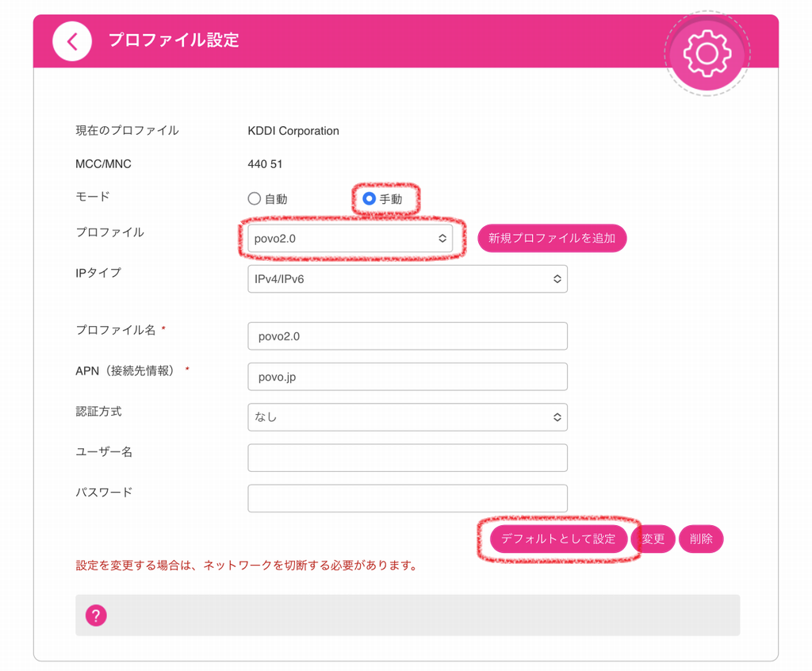Image resolution: width=812 pixels, height=671 pixels.
Task: Click the APN input field containing povo.jp
Action: pos(407,377)
